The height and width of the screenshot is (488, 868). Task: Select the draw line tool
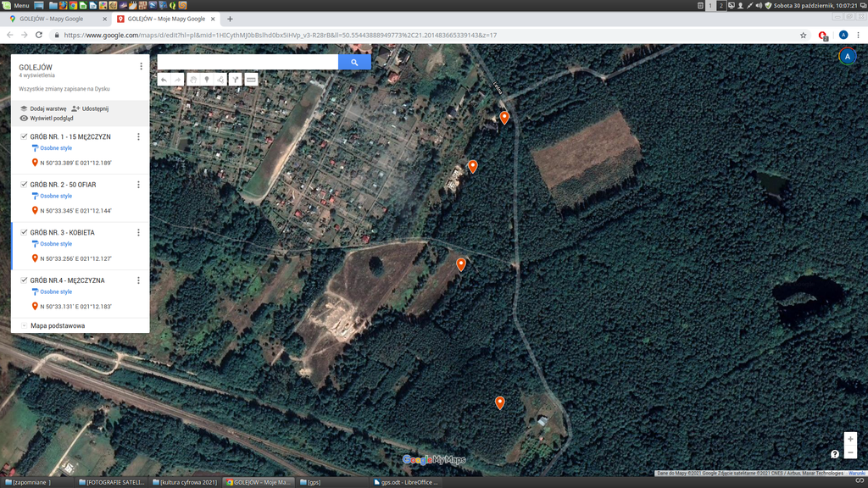pos(220,80)
